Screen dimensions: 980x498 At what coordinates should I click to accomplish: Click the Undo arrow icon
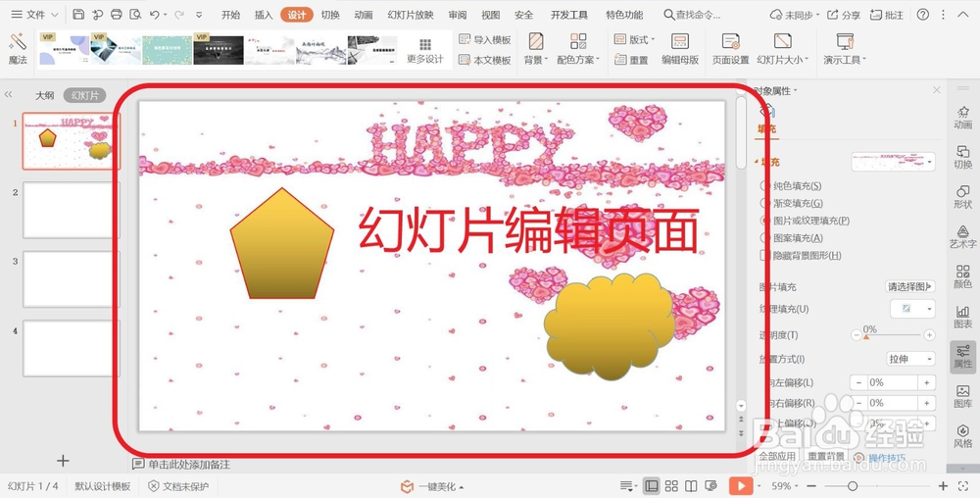click(155, 15)
